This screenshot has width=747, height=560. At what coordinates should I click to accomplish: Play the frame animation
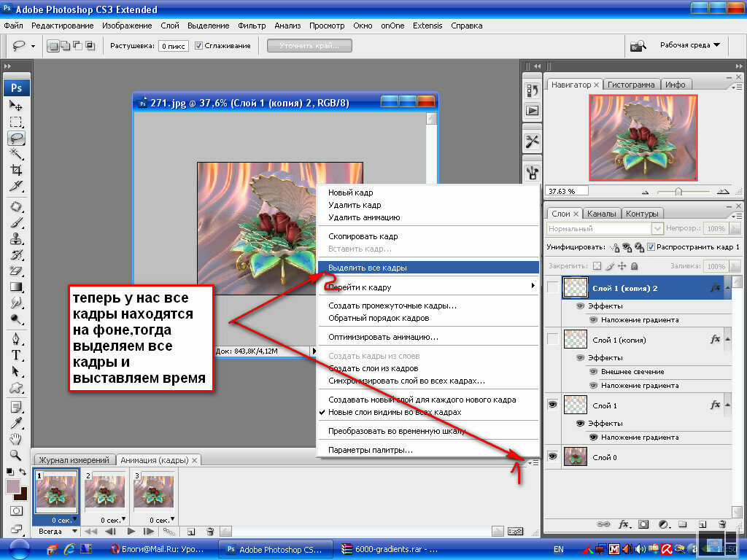[x=131, y=532]
